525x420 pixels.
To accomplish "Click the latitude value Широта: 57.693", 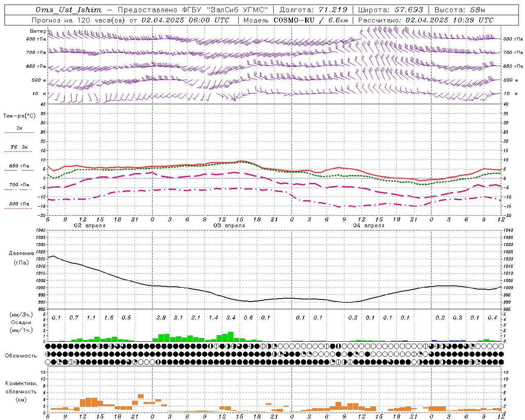I will coord(390,10).
